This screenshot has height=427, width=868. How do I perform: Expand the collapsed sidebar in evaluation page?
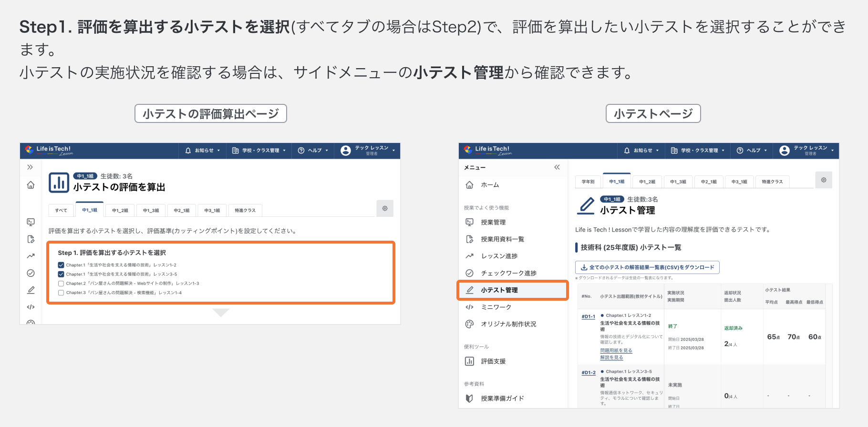(x=30, y=167)
